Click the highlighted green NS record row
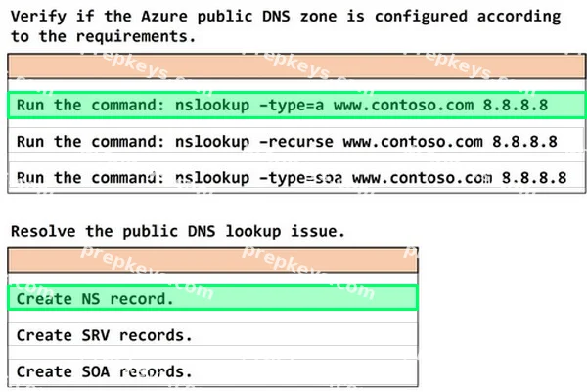The height and width of the screenshot is (392, 587). (x=212, y=298)
